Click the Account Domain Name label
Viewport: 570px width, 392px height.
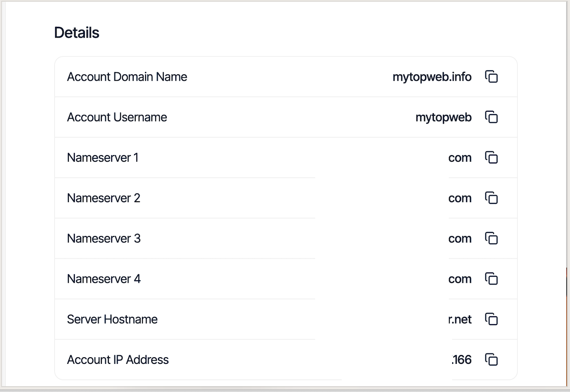tap(127, 77)
